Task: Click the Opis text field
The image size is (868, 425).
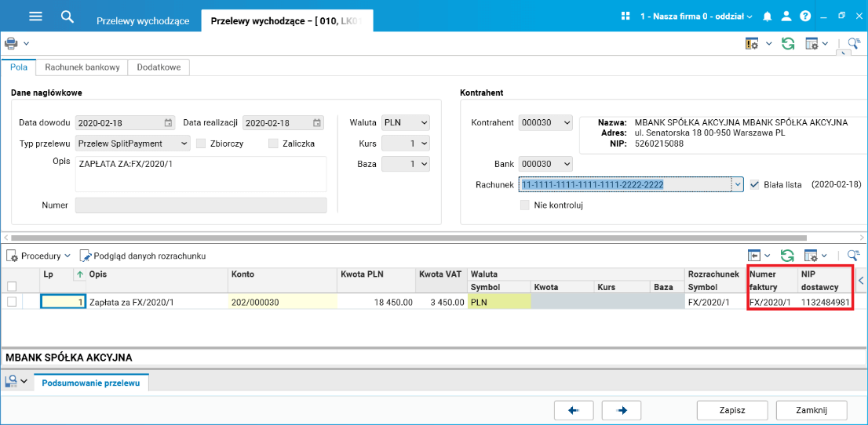Action: click(201, 174)
